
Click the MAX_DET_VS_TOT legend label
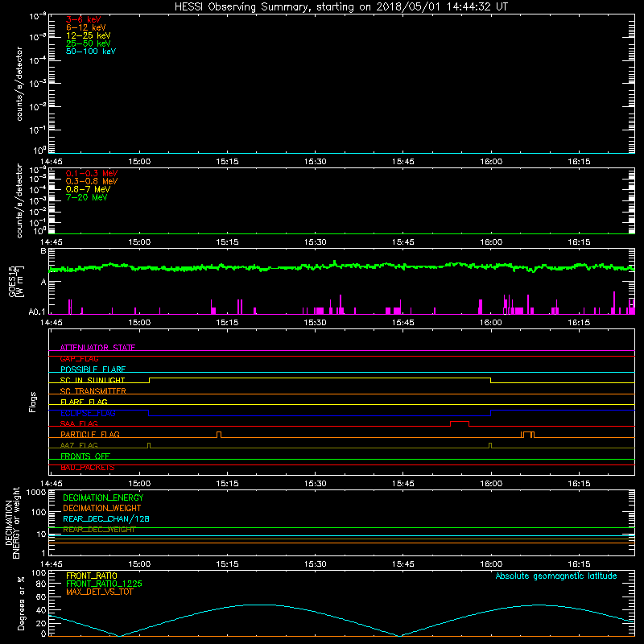click(100, 592)
